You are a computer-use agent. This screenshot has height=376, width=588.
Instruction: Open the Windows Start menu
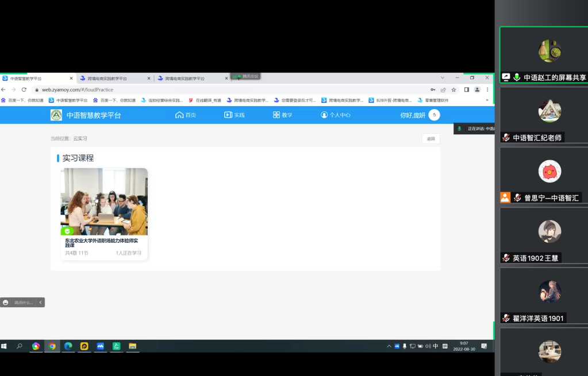[4, 346]
